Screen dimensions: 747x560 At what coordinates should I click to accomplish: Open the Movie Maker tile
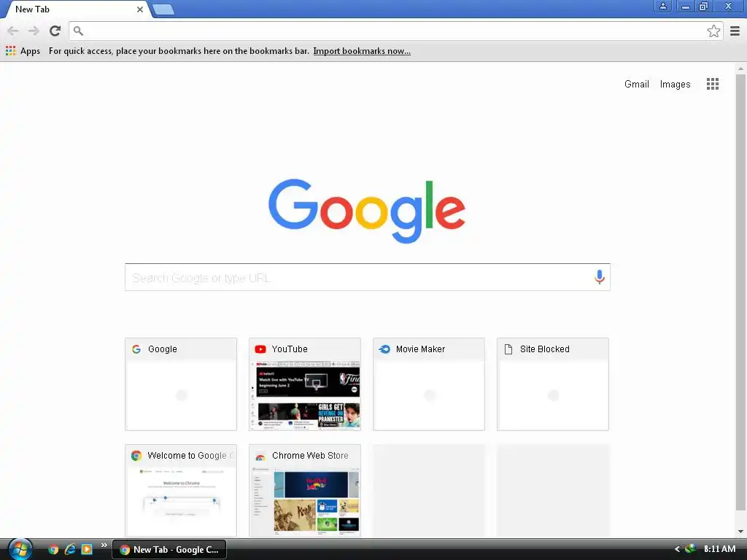[x=429, y=384]
